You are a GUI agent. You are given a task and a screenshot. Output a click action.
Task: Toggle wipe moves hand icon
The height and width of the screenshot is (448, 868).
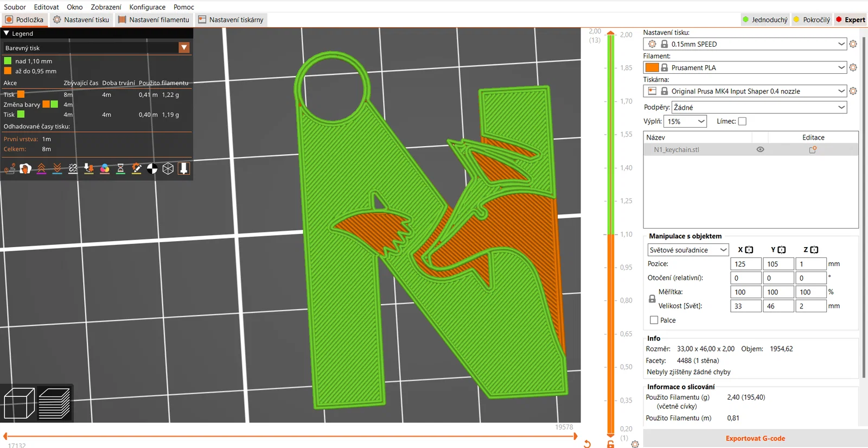pyautogui.click(x=25, y=169)
